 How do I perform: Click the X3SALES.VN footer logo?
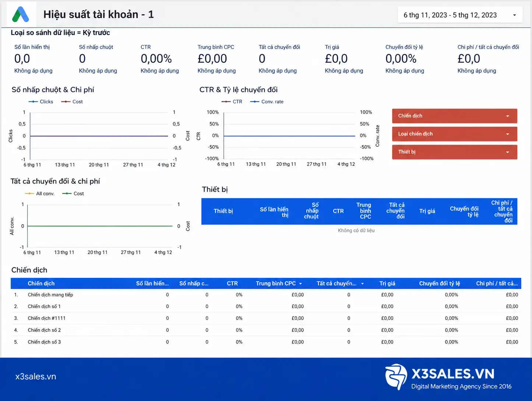[x=448, y=377]
